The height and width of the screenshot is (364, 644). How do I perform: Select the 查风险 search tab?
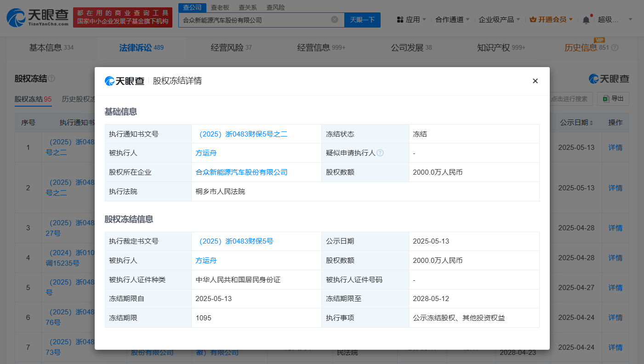point(275,7)
